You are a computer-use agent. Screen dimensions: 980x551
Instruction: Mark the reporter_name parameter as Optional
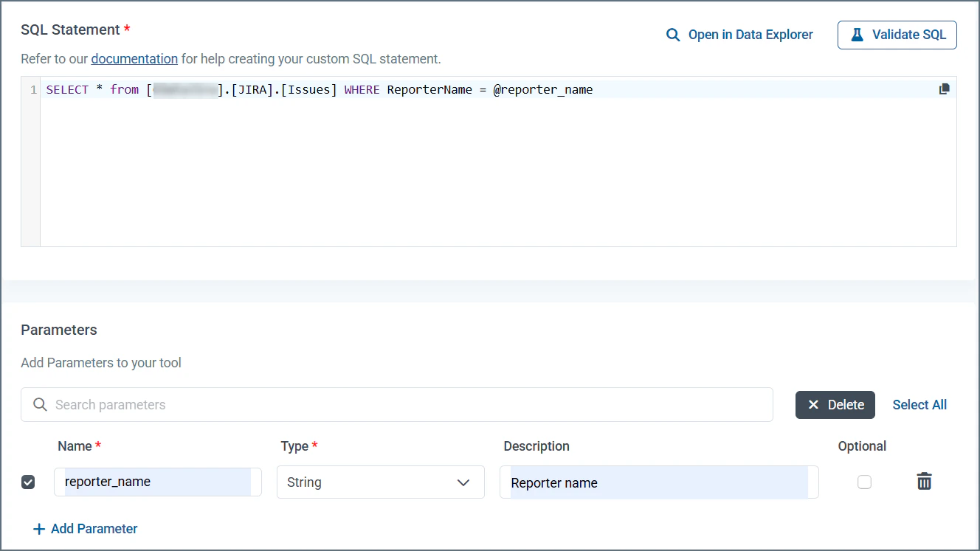pyautogui.click(x=864, y=481)
